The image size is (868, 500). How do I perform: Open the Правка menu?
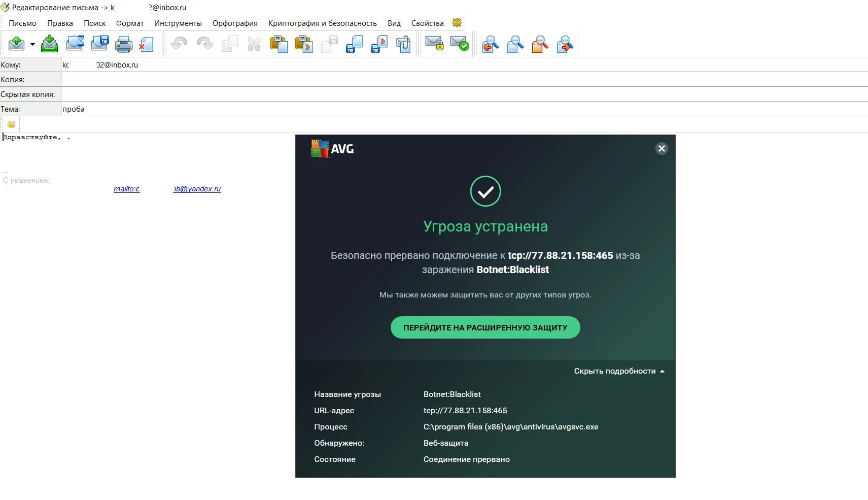pos(60,23)
